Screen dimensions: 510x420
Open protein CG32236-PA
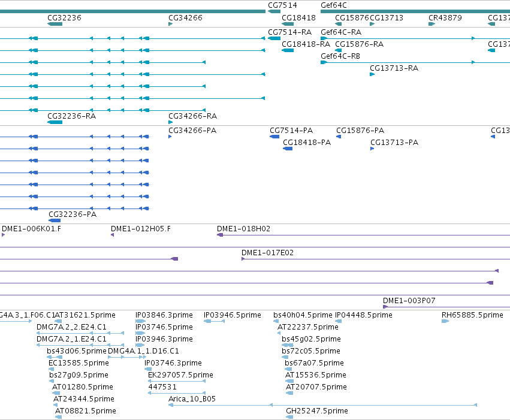(x=73, y=214)
